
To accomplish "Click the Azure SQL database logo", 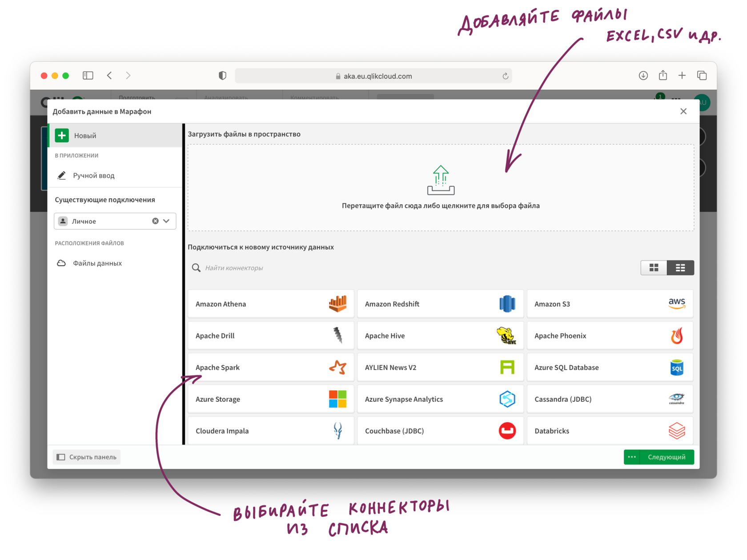I will click(677, 367).
